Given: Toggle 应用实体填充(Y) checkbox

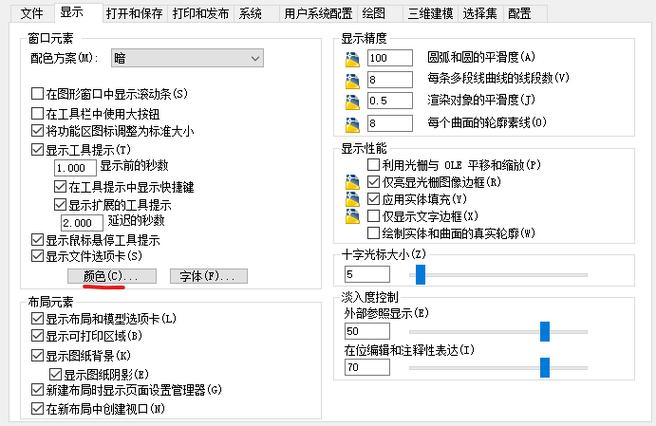Looking at the screenshot, I should pyautogui.click(x=373, y=199).
